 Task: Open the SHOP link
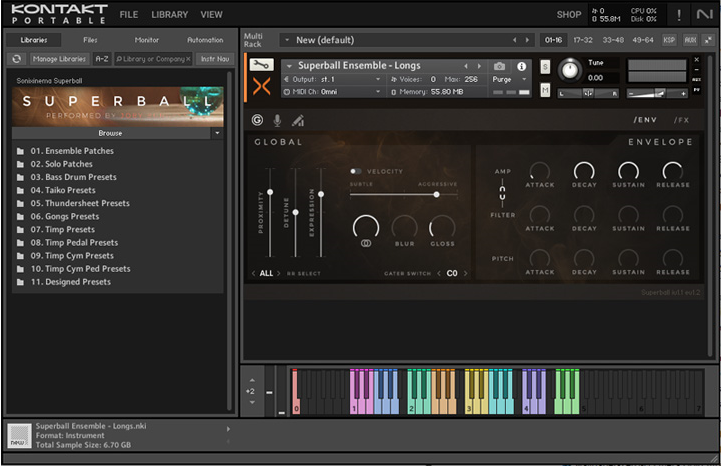(569, 15)
